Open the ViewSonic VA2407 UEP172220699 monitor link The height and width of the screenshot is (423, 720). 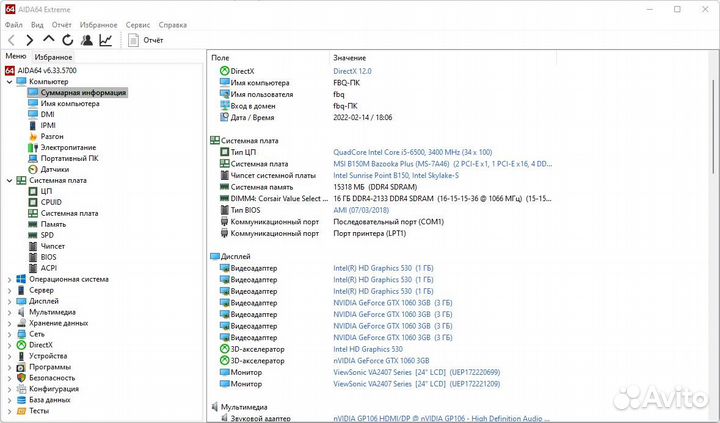416,372
